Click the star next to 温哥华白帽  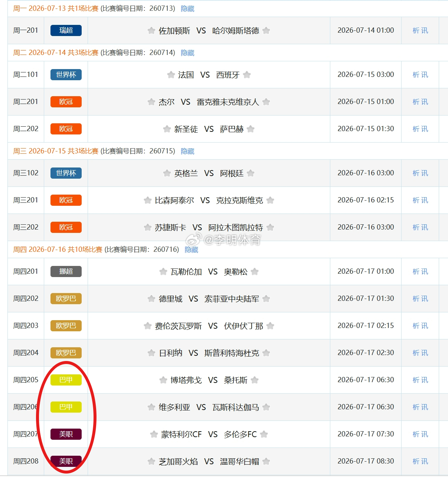point(266,461)
